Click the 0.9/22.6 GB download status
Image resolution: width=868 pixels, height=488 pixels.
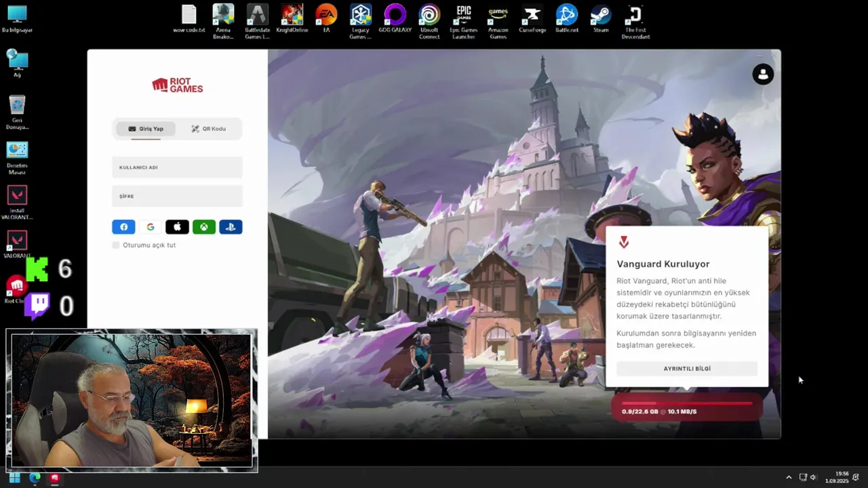coord(659,411)
